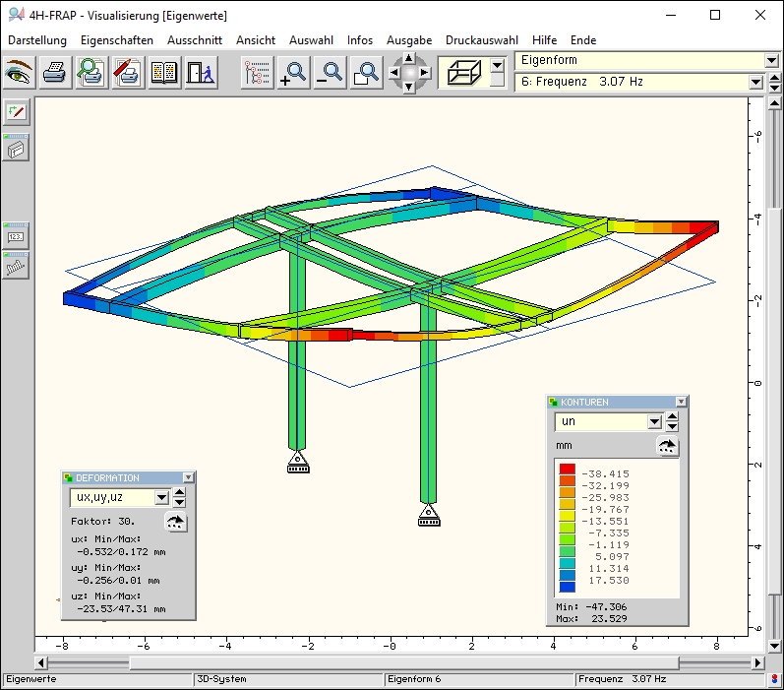Toggle the 3D block panel in sidebar
The height and width of the screenshot is (690, 784).
coord(17,149)
